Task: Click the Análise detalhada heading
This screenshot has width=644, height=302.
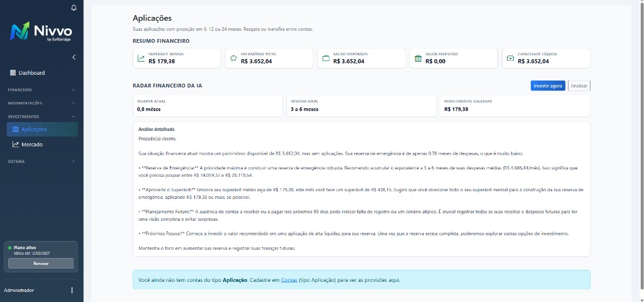Action: [x=157, y=130]
